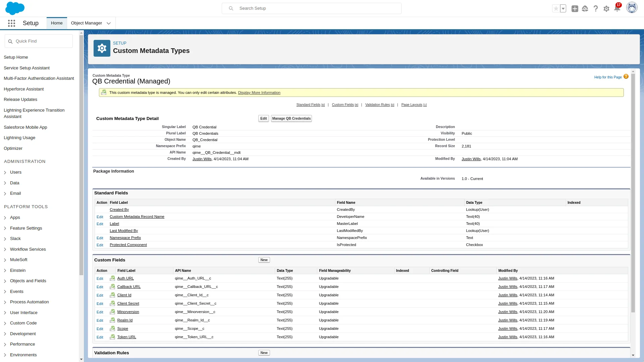Click the New button in Custom Fields
644x362 pixels.
[264, 260]
